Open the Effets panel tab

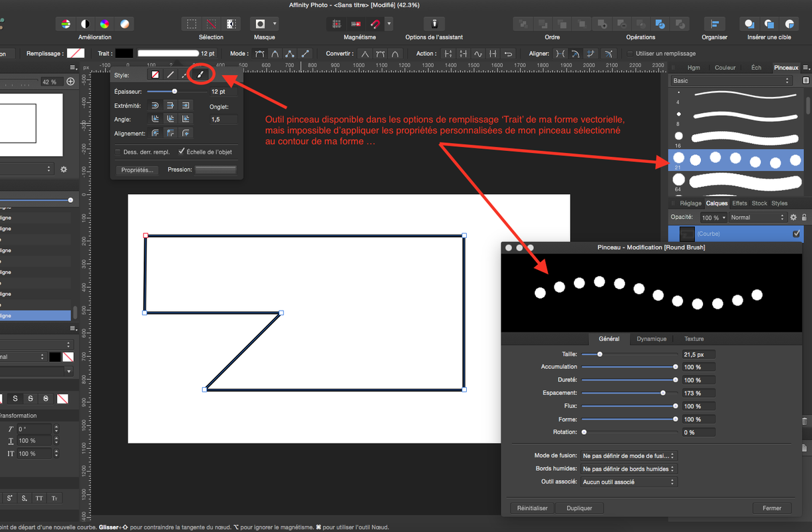tap(740, 203)
